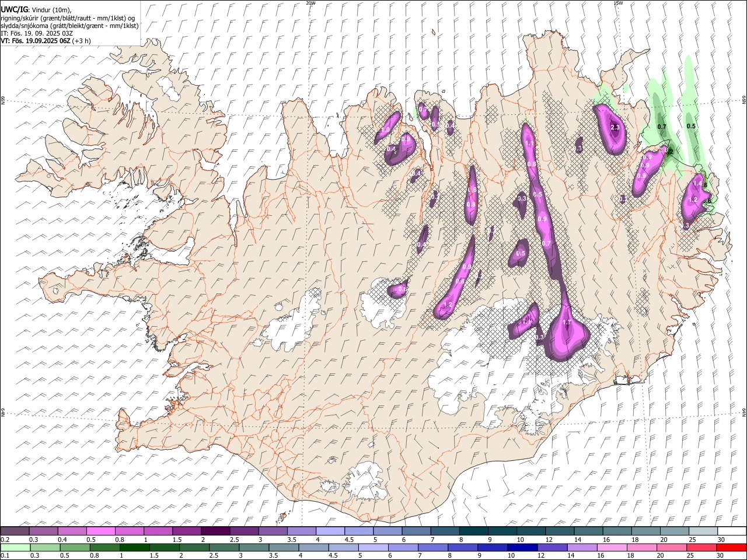This screenshot has height=560, width=747.
Task: Select the 'slydda/snjókoma' legend description line
Action: pyautogui.click(x=69, y=26)
